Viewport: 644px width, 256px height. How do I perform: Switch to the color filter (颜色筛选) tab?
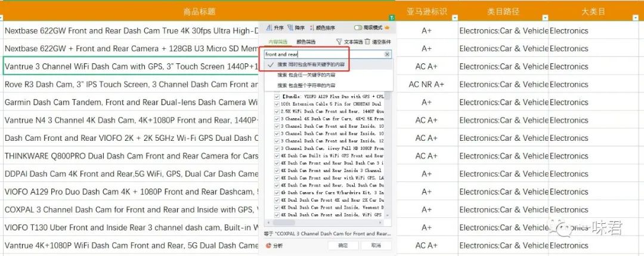coord(306,42)
